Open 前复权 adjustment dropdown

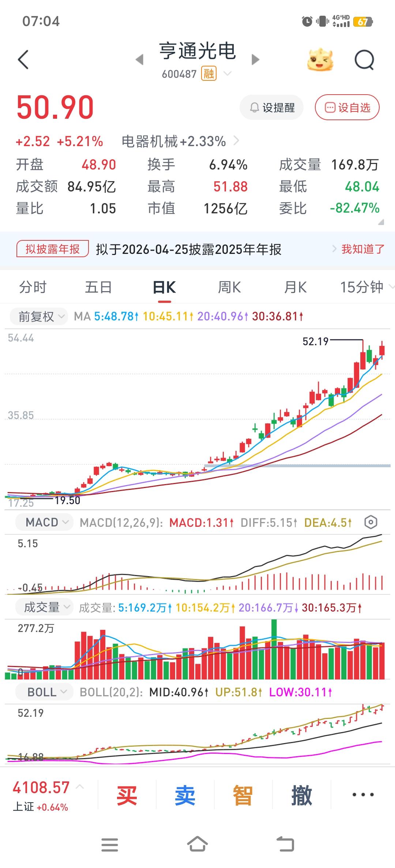[x=38, y=316]
